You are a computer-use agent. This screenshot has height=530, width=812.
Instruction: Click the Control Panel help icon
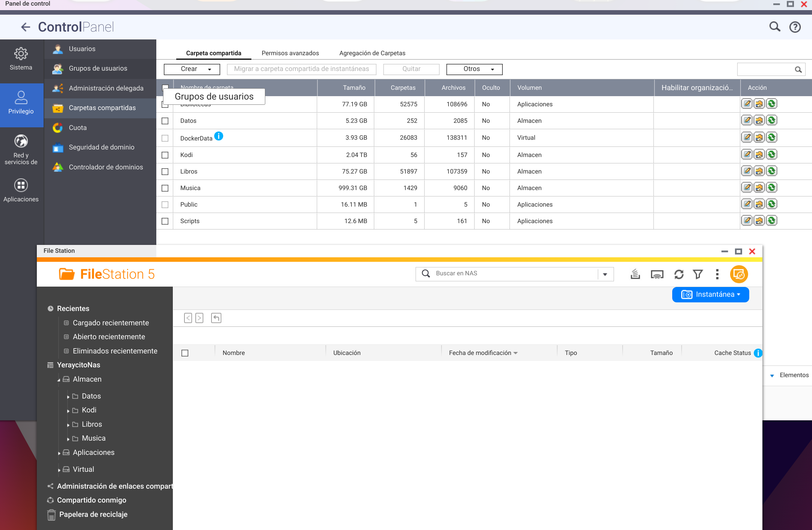click(795, 27)
